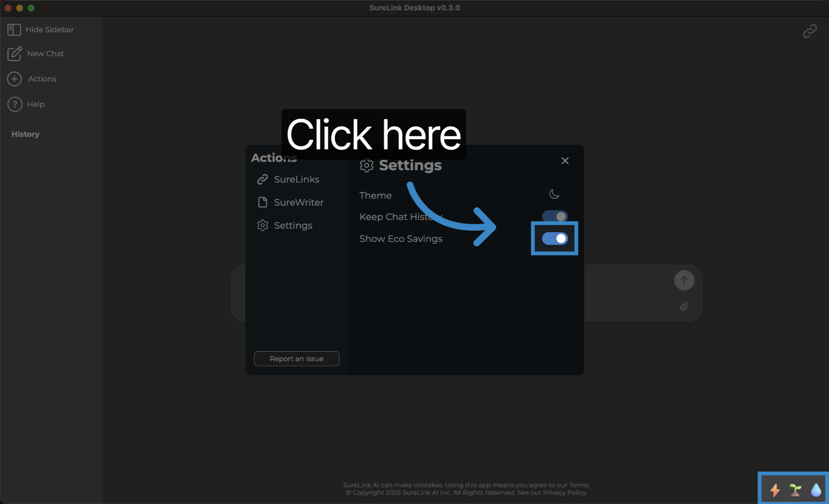Click the Settings heading gear icon

click(367, 165)
